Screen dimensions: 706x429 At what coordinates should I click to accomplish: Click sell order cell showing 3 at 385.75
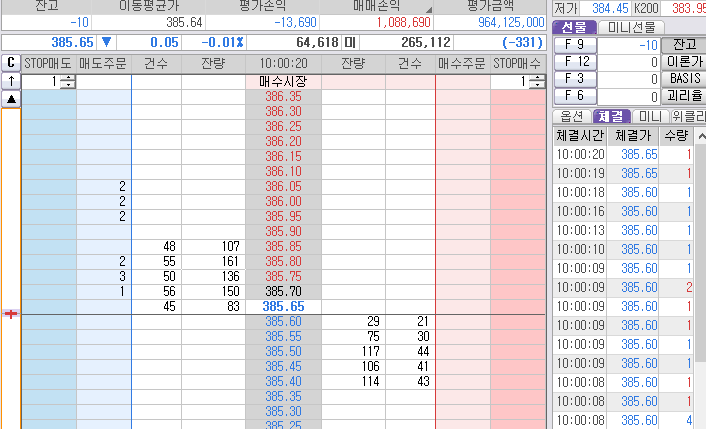coord(104,276)
